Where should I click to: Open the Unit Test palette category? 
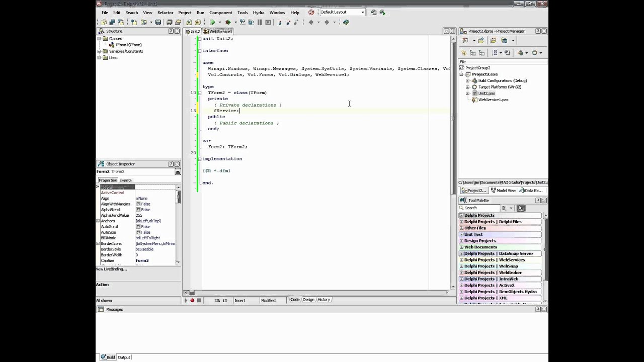pos(500,234)
